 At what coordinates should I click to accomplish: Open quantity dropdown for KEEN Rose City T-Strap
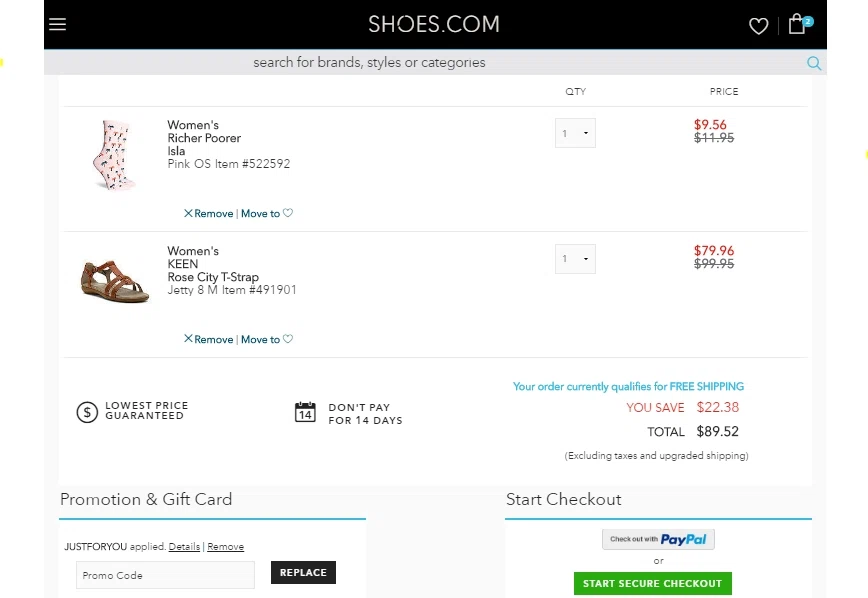pos(575,259)
